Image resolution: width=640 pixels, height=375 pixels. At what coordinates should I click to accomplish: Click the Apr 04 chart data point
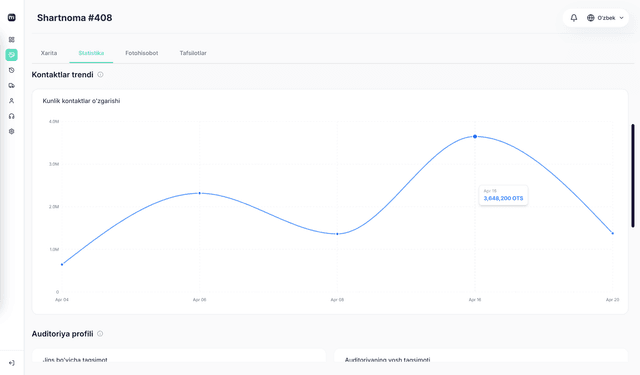pyautogui.click(x=62, y=264)
